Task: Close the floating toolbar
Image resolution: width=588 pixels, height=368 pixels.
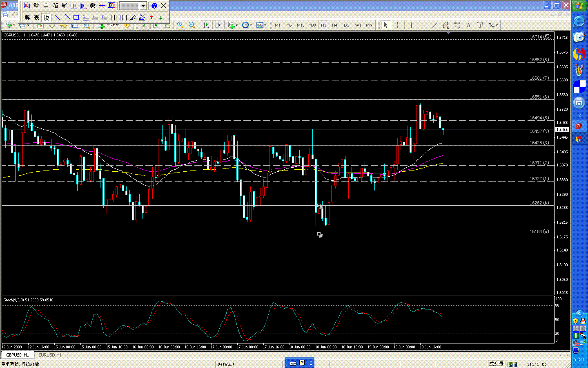Action: point(164,6)
